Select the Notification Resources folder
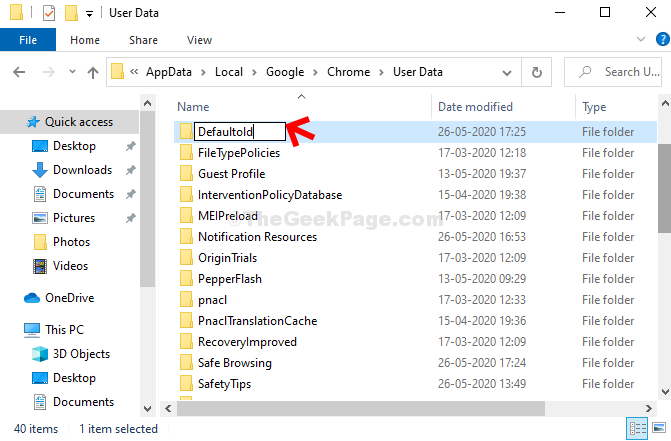 (x=257, y=237)
